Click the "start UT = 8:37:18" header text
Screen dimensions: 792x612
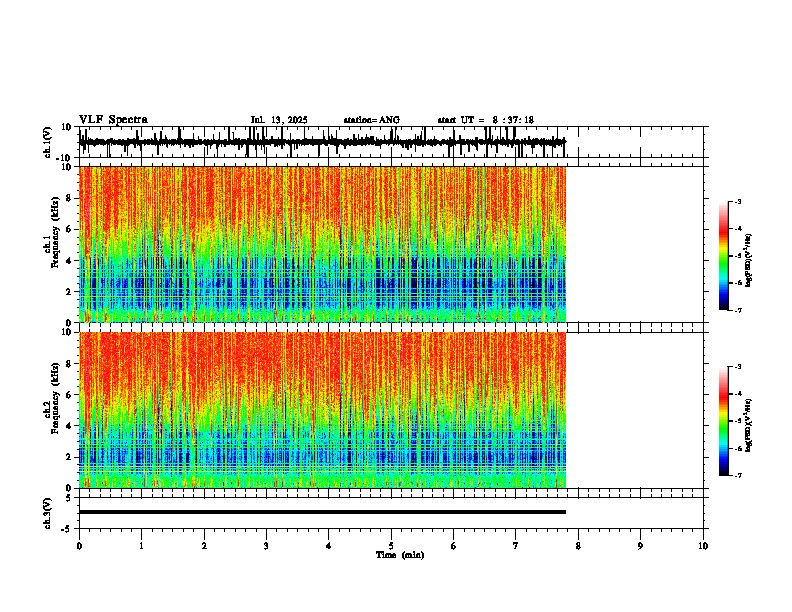[485, 120]
